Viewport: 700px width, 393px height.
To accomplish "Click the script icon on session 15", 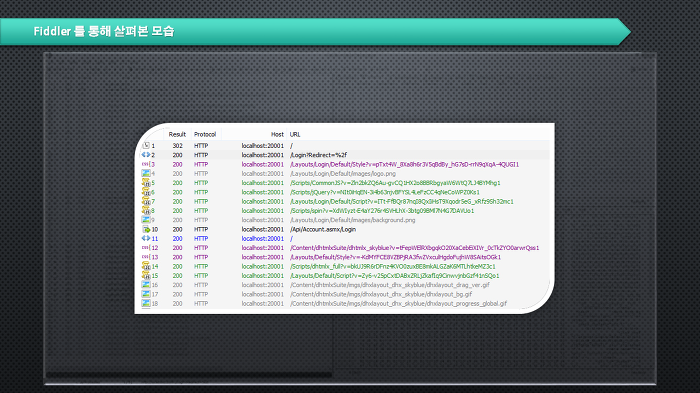I will coord(146,276).
